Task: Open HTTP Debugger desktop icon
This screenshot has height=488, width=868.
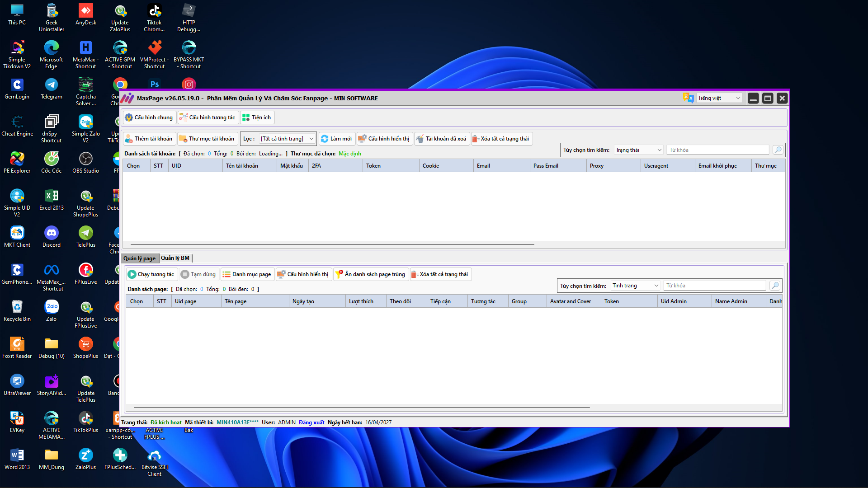Action: (x=189, y=18)
